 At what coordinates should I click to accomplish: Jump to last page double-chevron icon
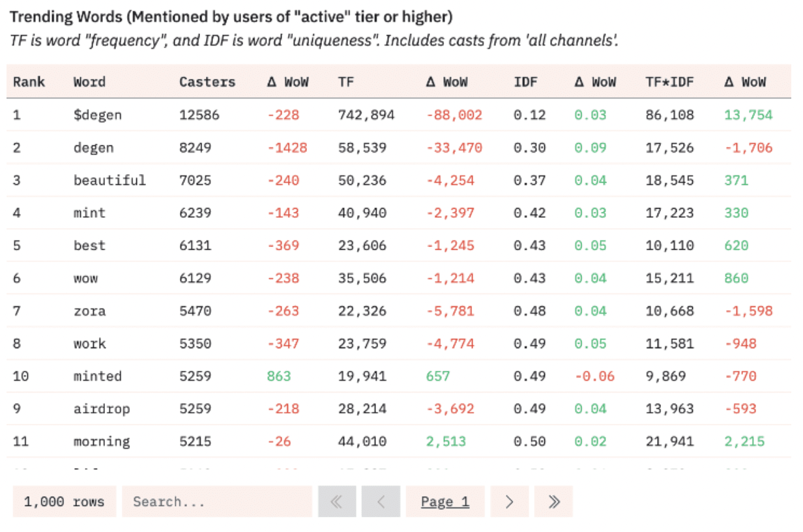click(553, 501)
